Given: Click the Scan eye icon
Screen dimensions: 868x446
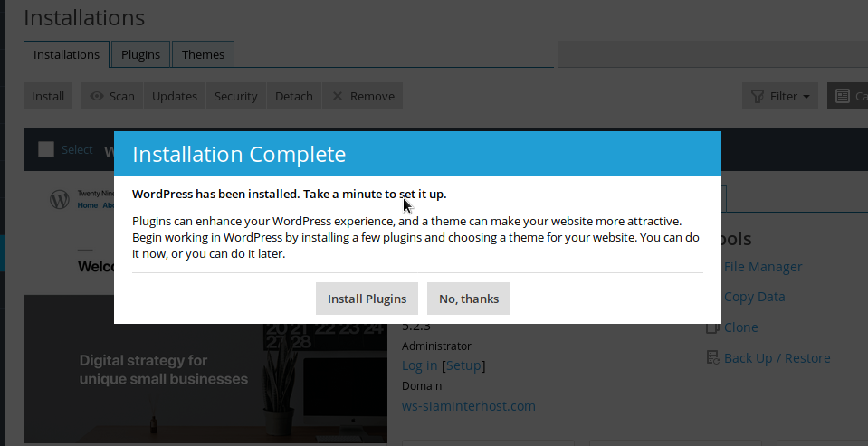Looking at the screenshot, I should point(97,96).
